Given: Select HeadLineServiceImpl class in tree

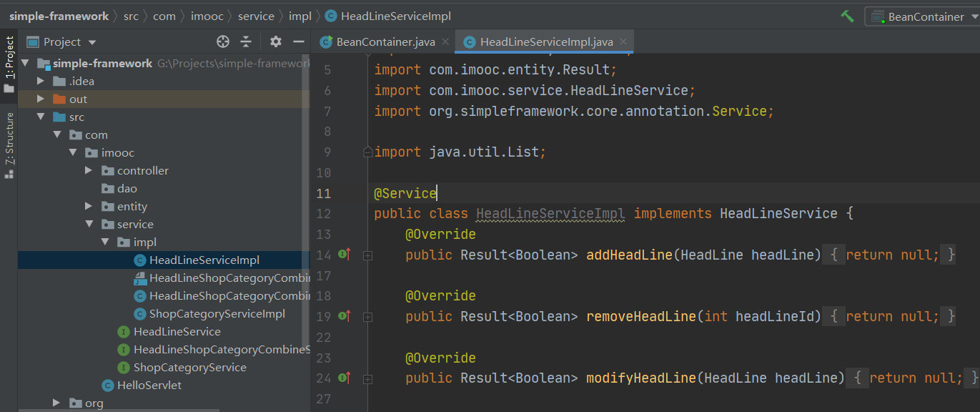Looking at the screenshot, I should coord(204,260).
